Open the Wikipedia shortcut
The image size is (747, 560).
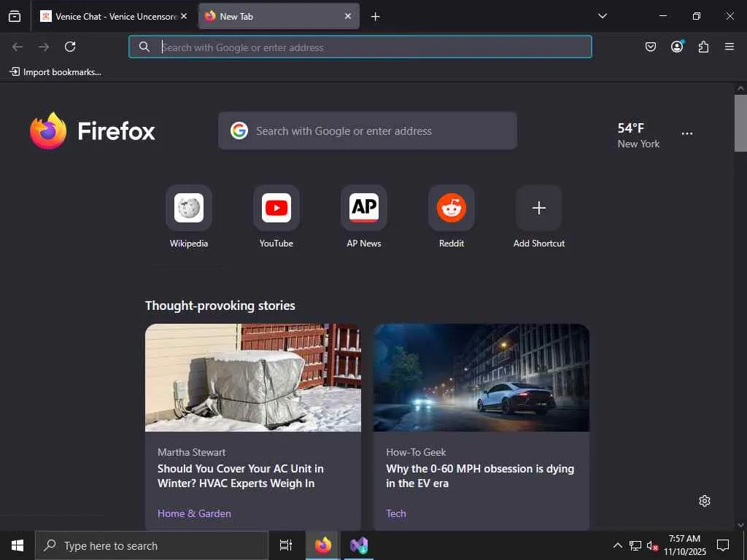pyautogui.click(x=189, y=217)
